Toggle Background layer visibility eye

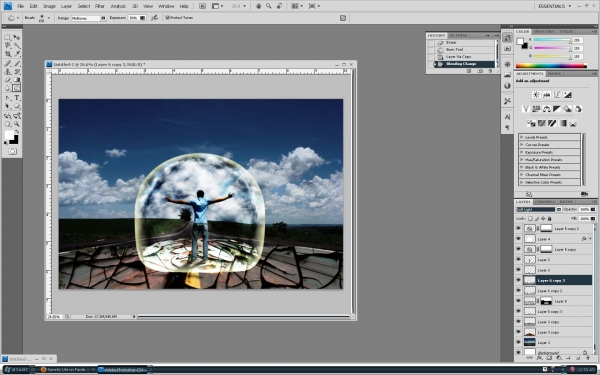coord(518,352)
